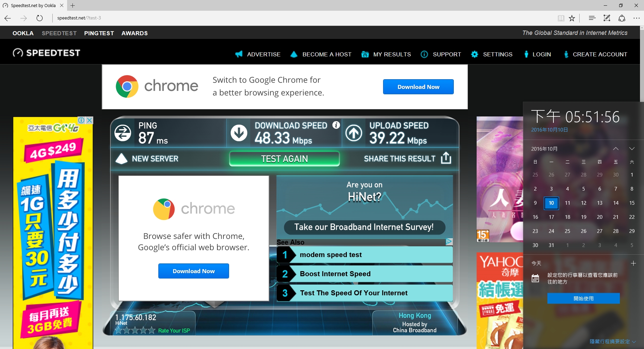The height and width of the screenshot is (349, 644).
Task: Open the SETTINGS navigation link
Action: click(498, 54)
